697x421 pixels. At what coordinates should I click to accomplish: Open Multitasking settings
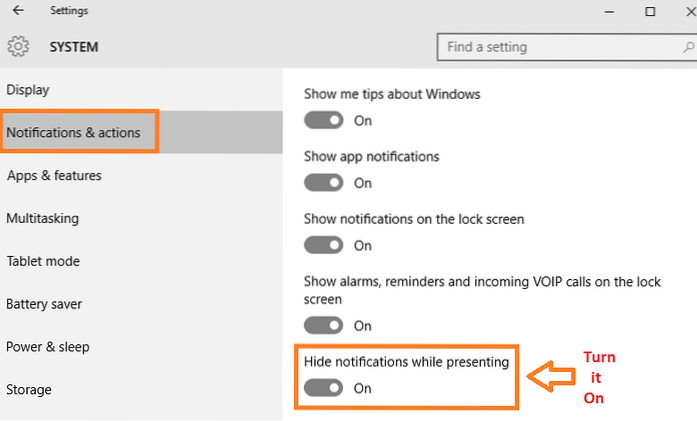(x=43, y=219)
